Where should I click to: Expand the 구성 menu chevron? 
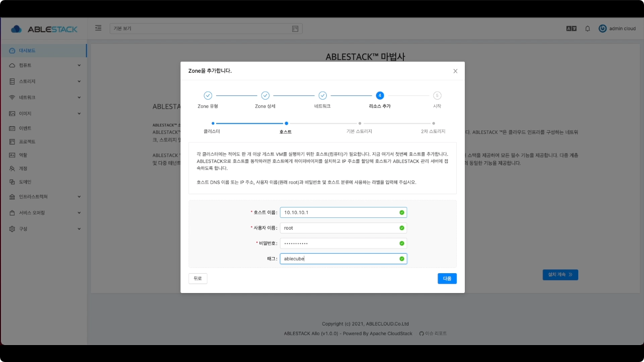tap(79, 229)
